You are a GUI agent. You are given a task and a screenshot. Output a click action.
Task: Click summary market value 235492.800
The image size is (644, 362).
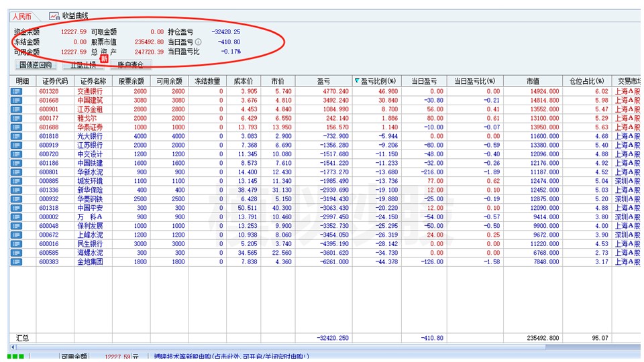[543, 338]
